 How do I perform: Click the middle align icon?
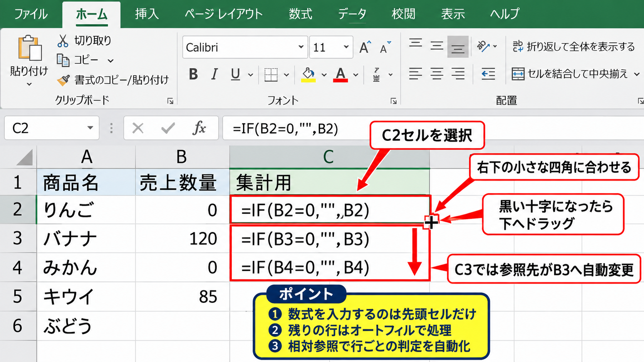(436, 46)
